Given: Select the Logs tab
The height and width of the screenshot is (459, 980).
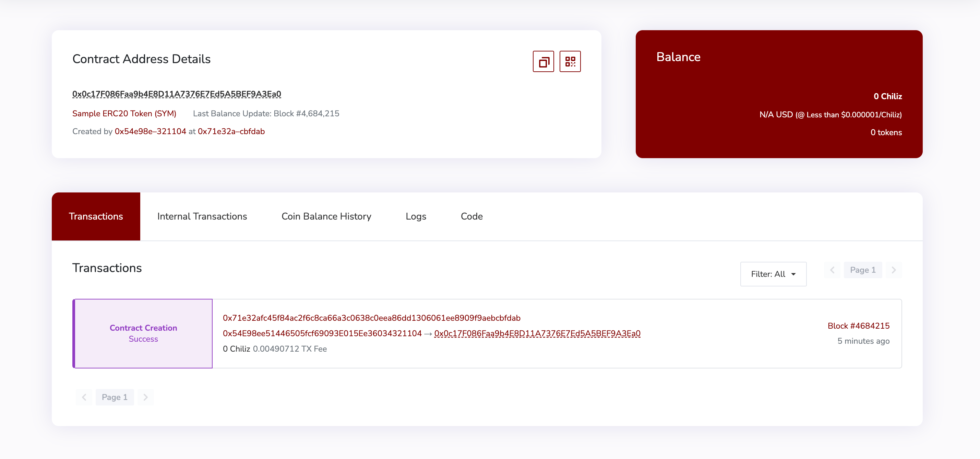Looking at the screenshot, I should 416,216.
